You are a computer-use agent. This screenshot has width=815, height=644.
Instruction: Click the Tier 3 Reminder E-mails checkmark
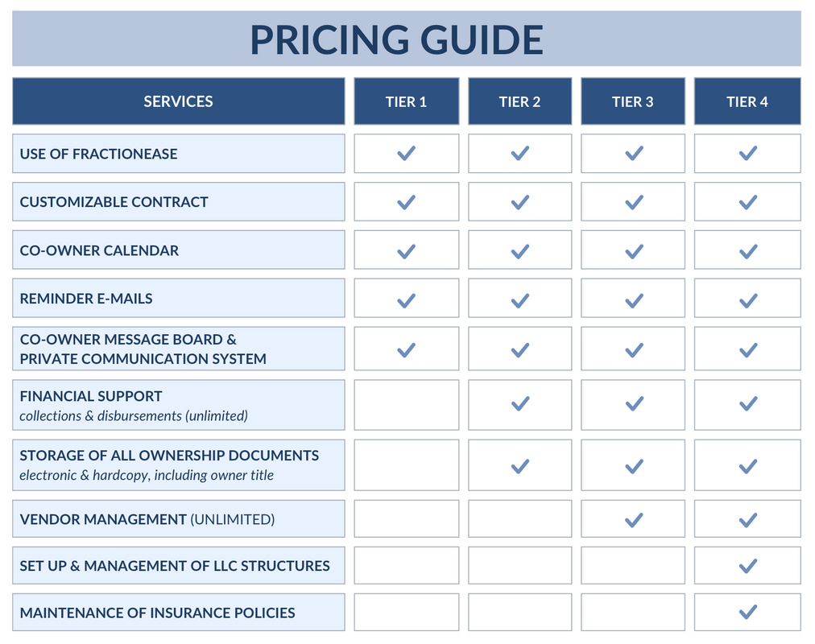[x=634, y=300]
